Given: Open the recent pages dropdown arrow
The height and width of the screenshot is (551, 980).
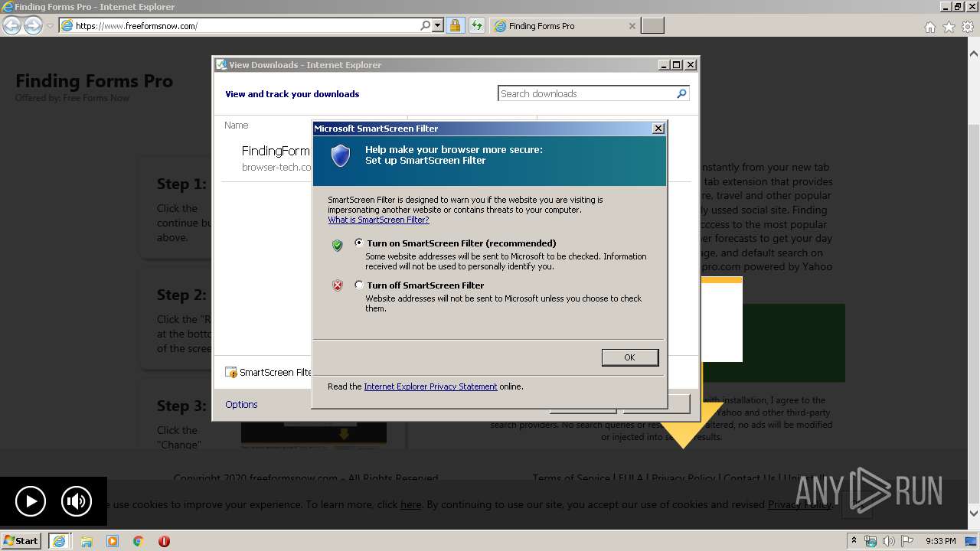Looking at the screenshot, I should point(50,26).
